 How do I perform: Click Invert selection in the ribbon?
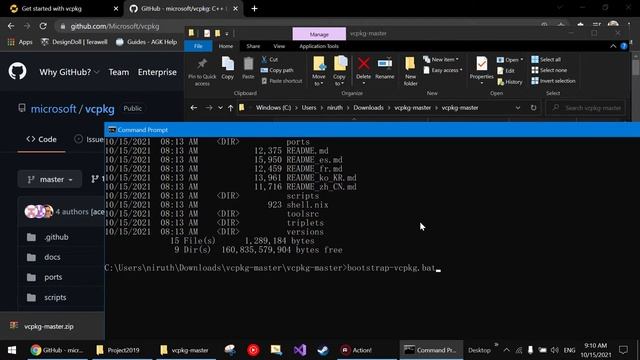pyautogui.click(x=553, y=81)
